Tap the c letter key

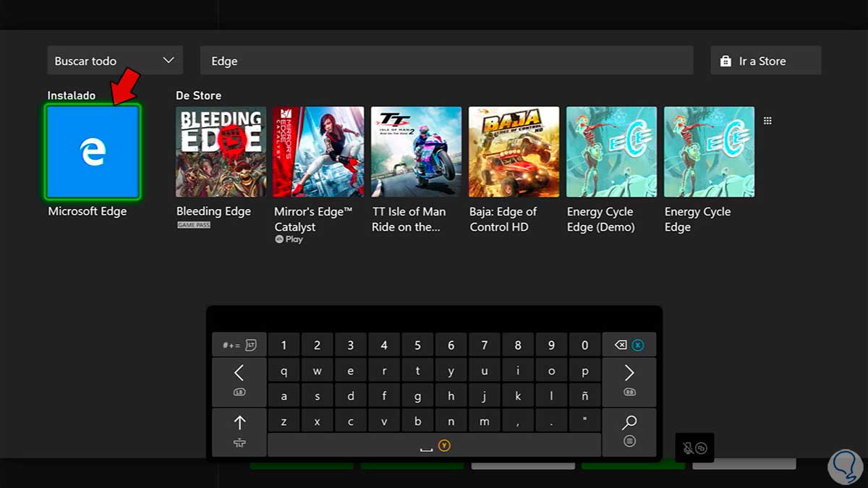(x=351, y=421)
